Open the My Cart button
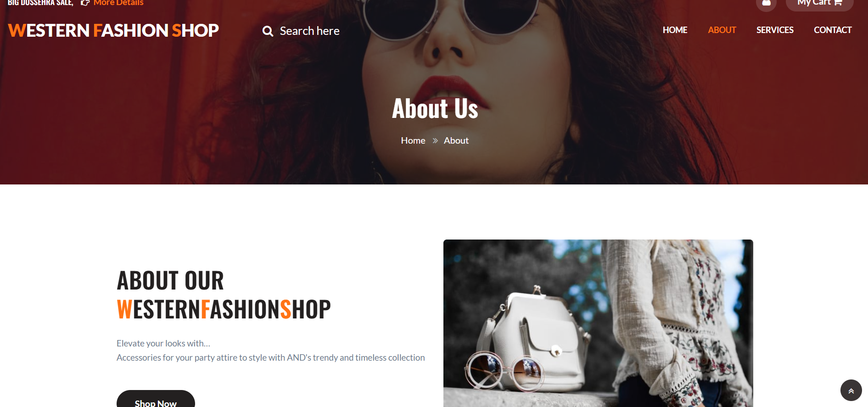 819,3
